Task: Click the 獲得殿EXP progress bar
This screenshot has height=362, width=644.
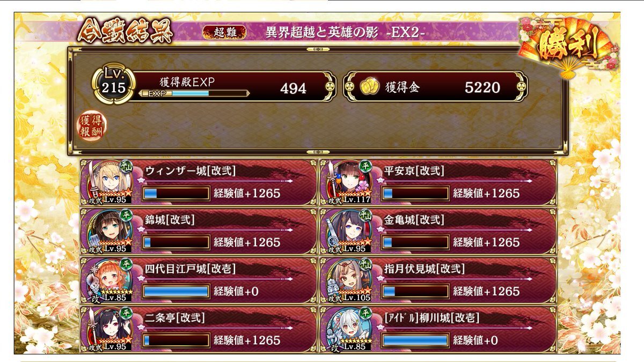Action: coord(194,93)
